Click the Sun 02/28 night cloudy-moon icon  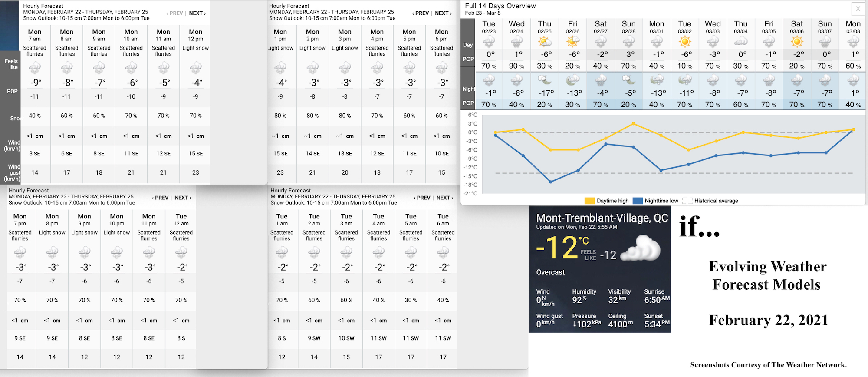click(x=628, y=80)
